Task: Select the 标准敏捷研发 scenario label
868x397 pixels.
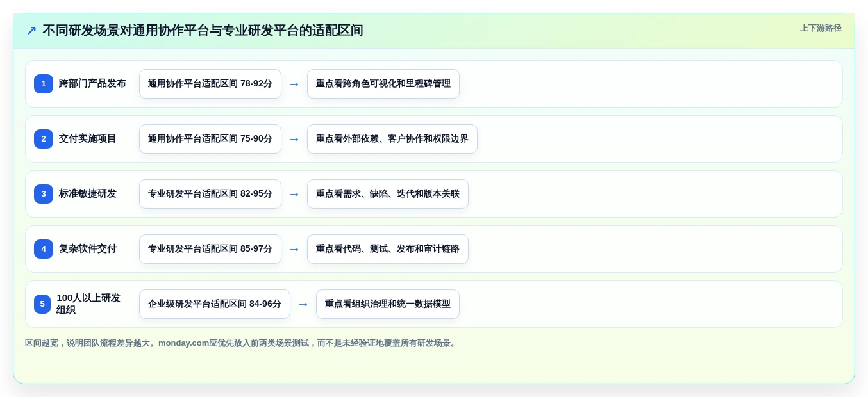Action: click(x=88, y=193)
